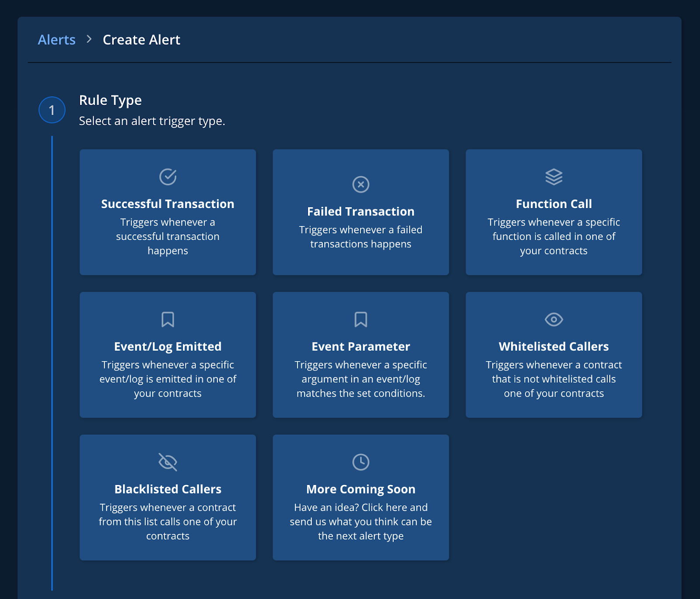Click the Event Parameter bookmark icon
700x599 pixels.
coord(361,319)
